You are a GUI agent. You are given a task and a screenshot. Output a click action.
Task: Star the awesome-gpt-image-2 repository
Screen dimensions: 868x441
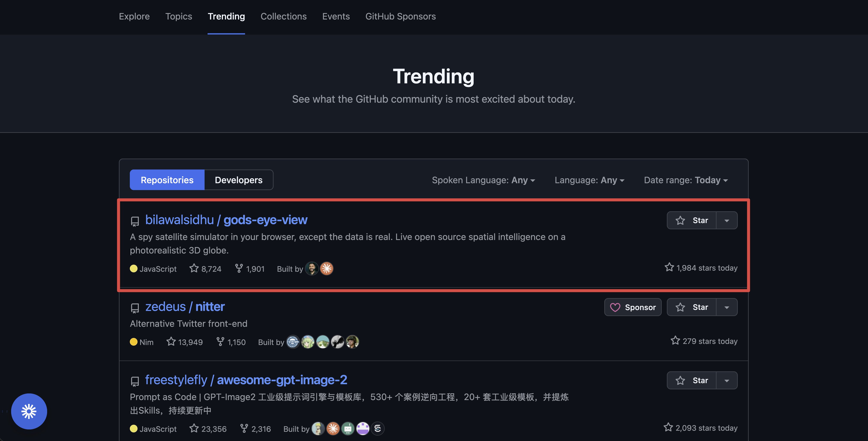692,380
